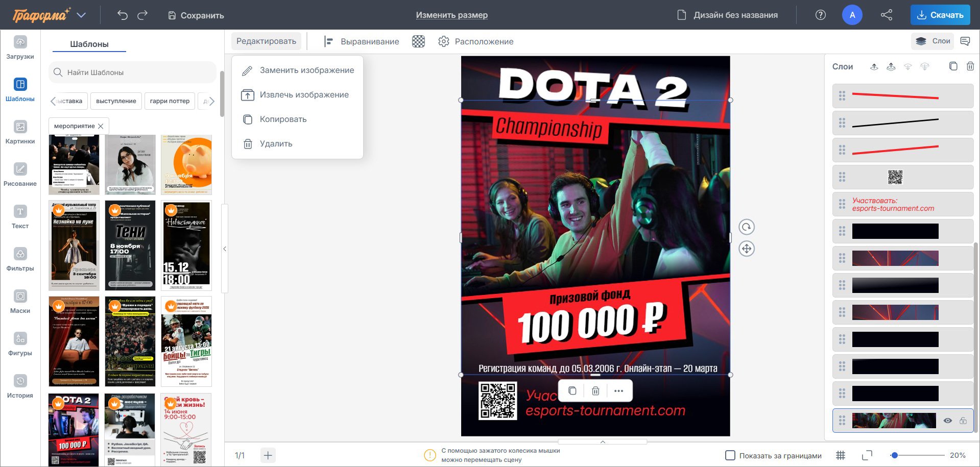The height and width of the screenshot is (467, 980).
Task: Delete element from floating canvas toolbar
Action: coord(595,391)
